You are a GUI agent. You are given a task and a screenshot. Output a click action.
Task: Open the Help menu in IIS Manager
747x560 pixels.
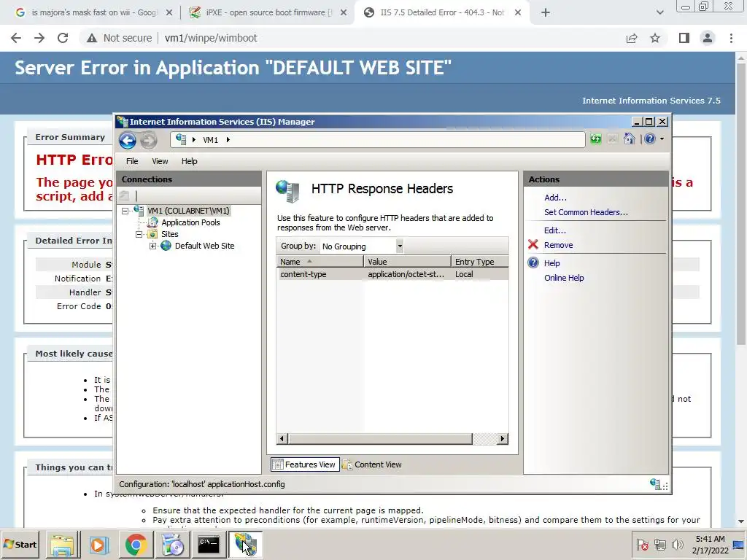coord(189,161)
